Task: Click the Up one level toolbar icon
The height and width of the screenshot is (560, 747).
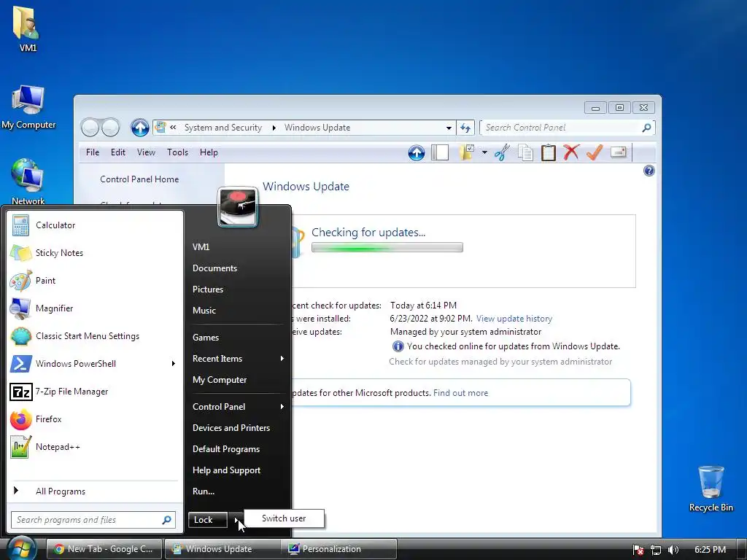Action: (x=417, y=152)
